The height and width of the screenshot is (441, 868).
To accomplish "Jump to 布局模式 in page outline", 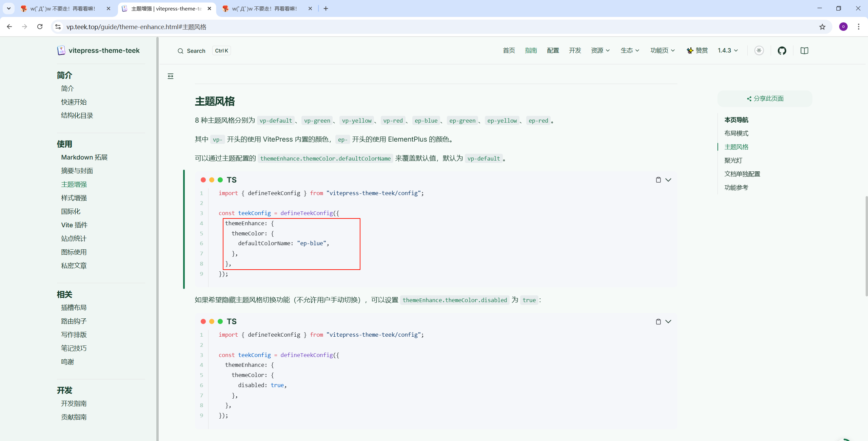I will 736,133.
